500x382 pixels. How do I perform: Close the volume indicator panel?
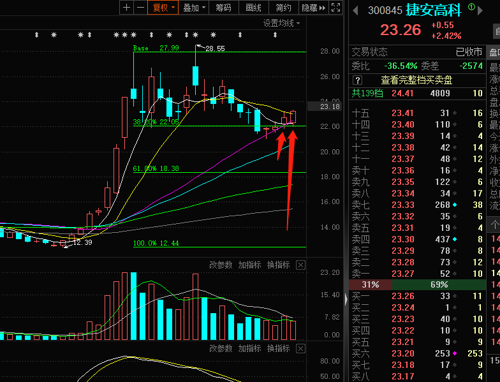pos(301,265)
